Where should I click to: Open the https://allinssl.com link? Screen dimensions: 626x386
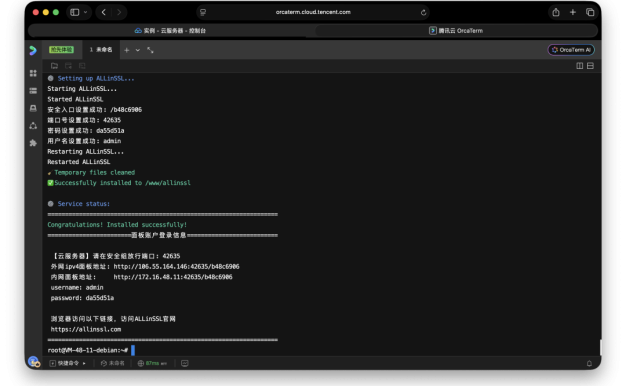[x=86, y=329]
